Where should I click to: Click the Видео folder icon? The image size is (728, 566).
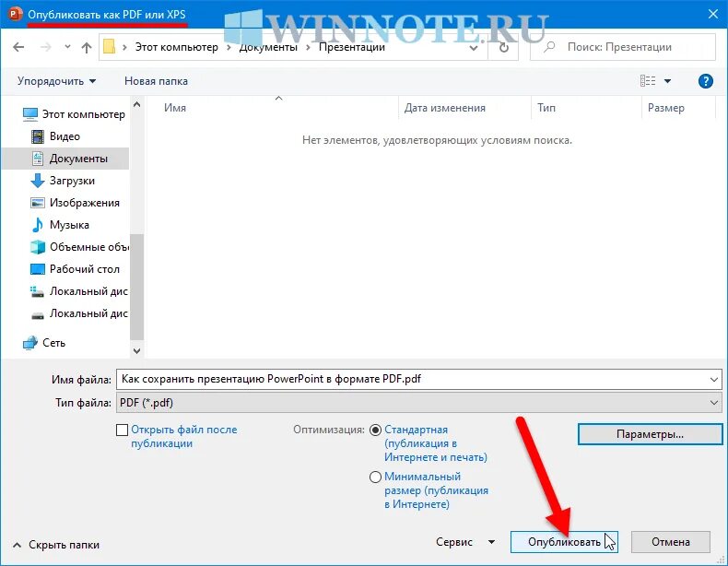coord(38,136)
